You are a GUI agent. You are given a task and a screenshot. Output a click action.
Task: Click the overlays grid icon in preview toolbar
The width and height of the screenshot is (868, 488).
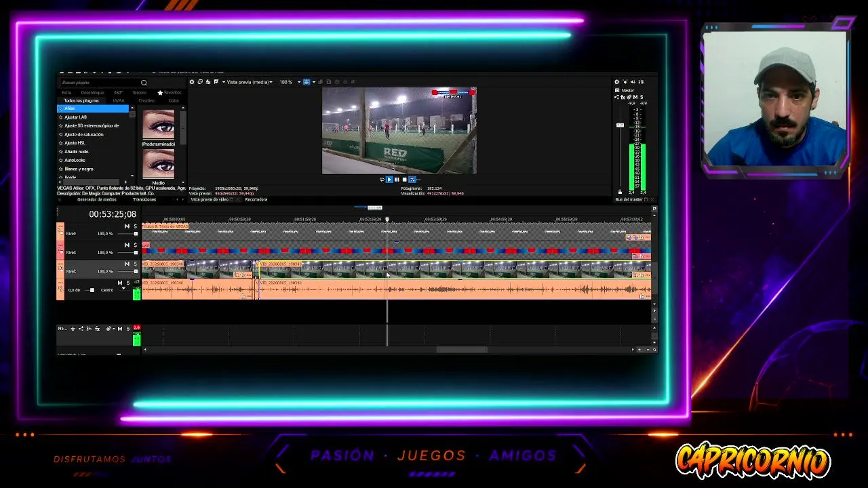coord(307,82)
